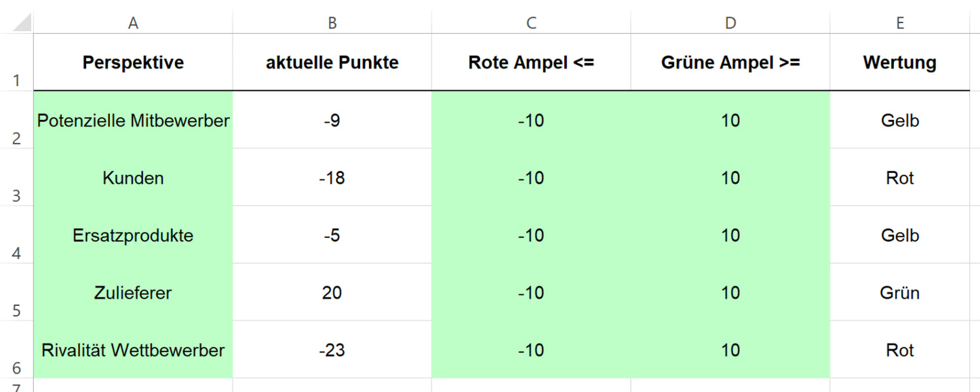Select the Grün rating cell
980x392 pixels.
tap(900, 292)
